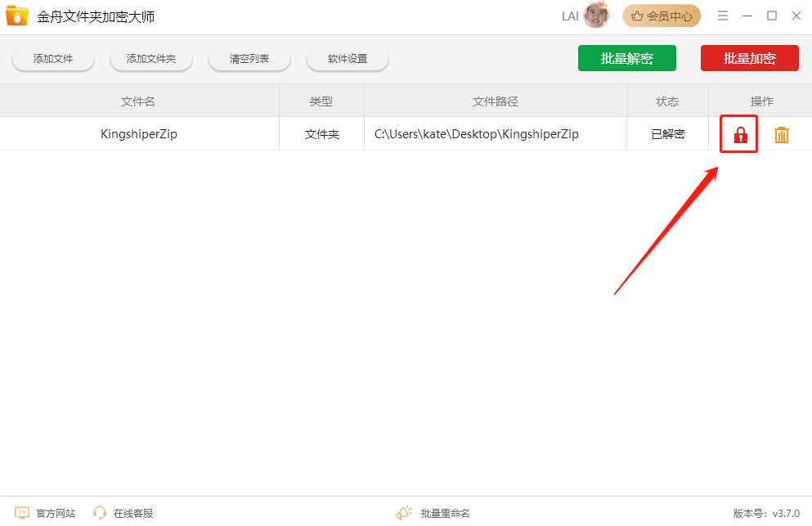Click the megaphone icon beside 批量重命名
Screen dimensions: 812x526
point(404,513)
